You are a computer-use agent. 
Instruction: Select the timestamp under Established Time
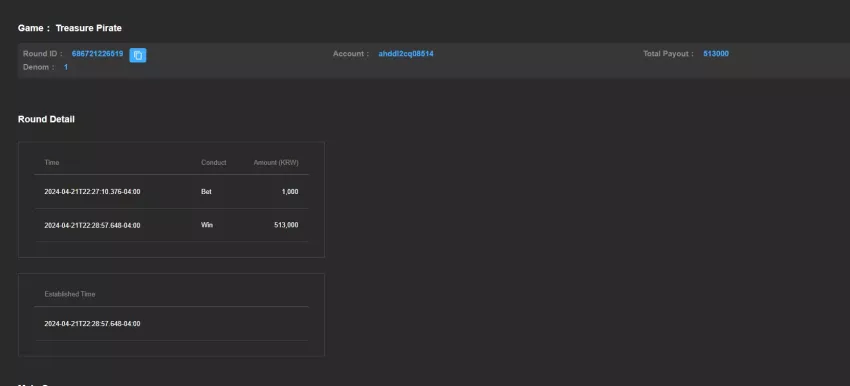(93, 324)
